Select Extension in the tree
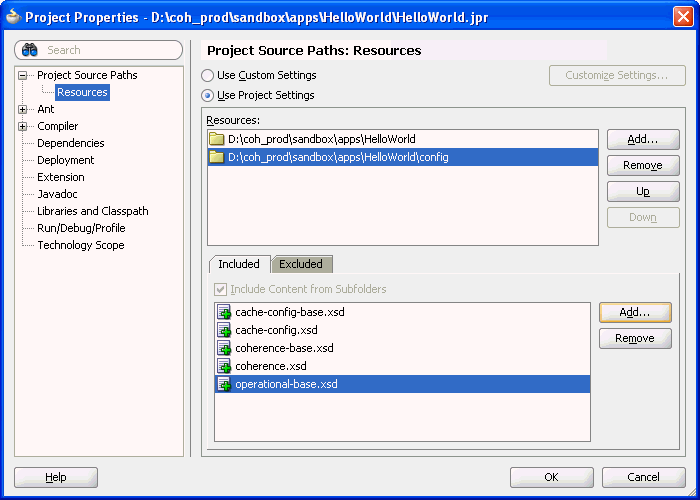The image size is (700, 500). (x=61, y=177)
